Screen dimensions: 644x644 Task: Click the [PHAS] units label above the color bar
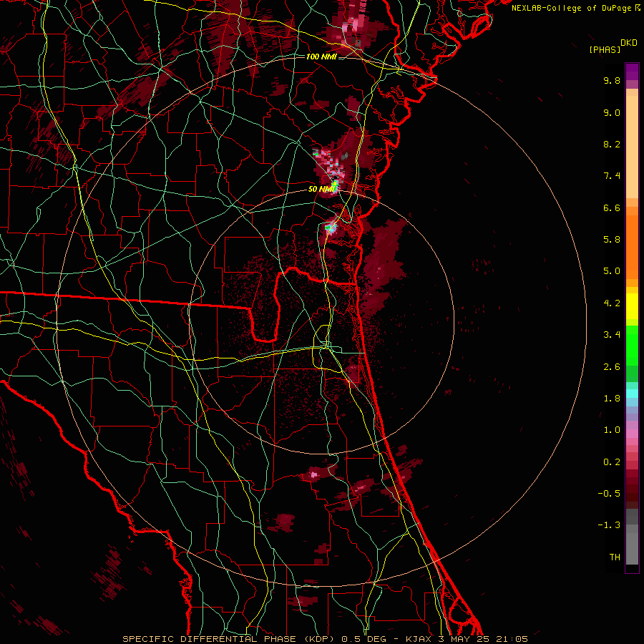[x=605, y=49]
